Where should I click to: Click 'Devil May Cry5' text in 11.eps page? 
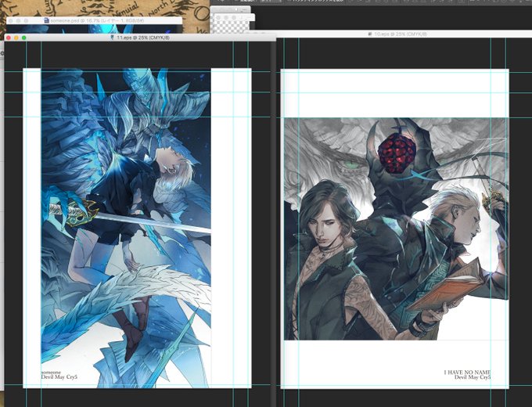coord(59,376)
